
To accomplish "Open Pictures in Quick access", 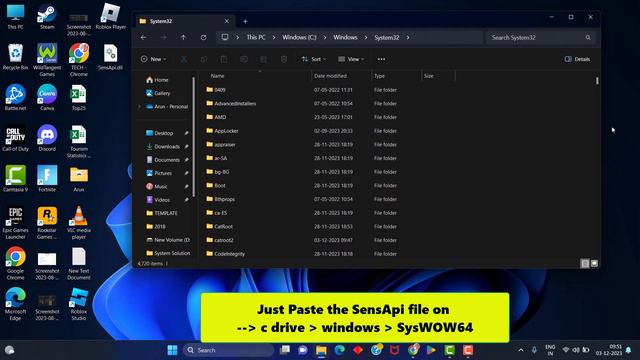I will pos(163,173).
